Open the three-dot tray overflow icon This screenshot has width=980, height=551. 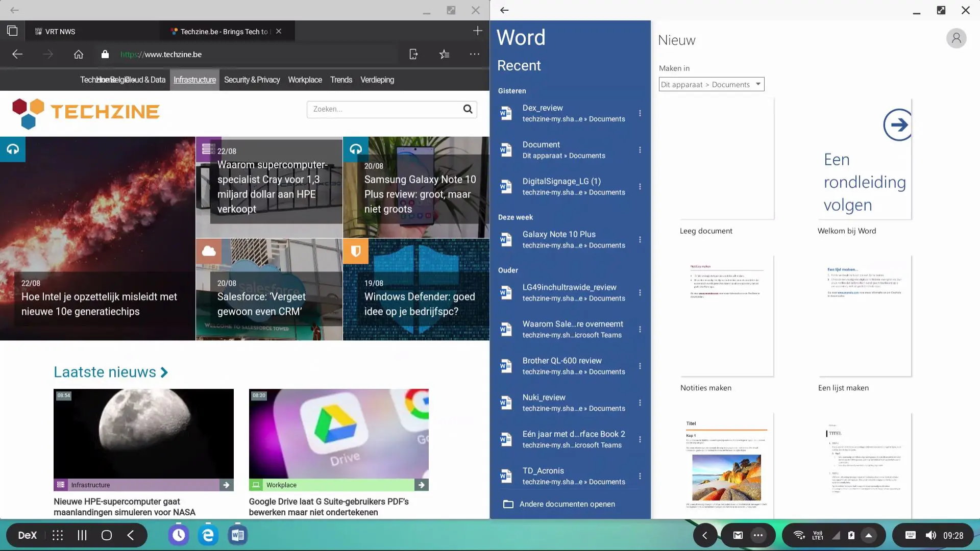[758, 535]
